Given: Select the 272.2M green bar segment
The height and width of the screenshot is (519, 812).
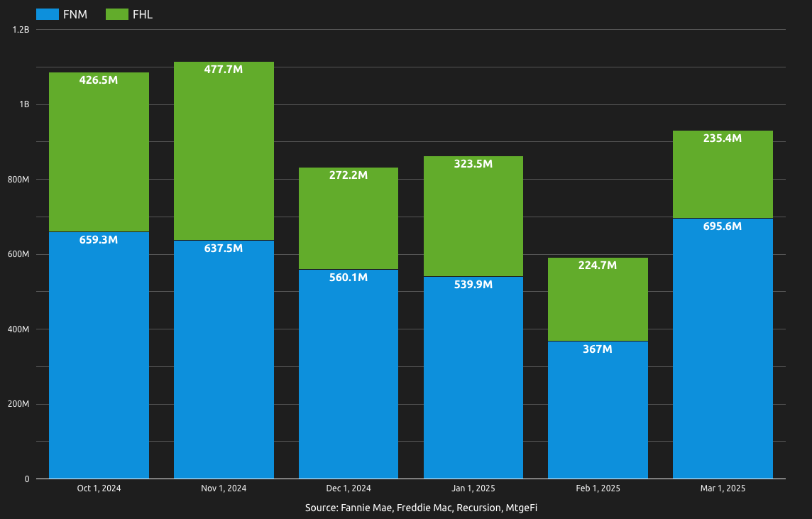Looking at the screenshot, I should pos(349,218).
